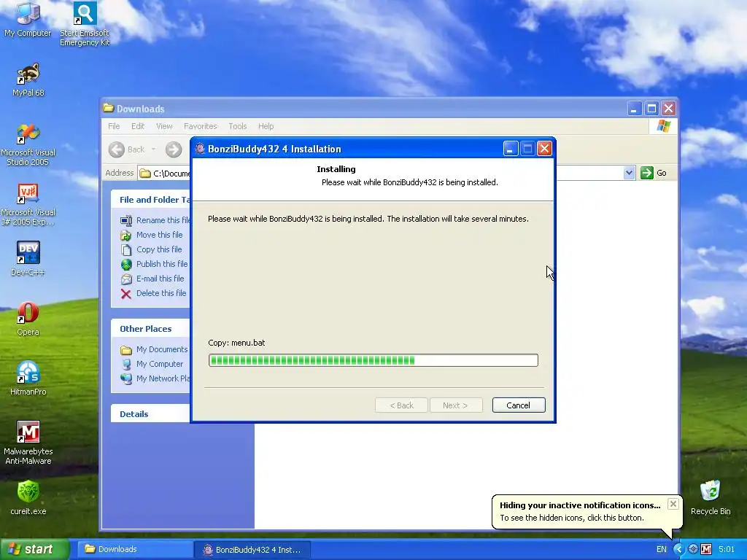The image size is (747, 560).
Task: Click File and Folder Tasks panel header
Action: tap(150, 200)
